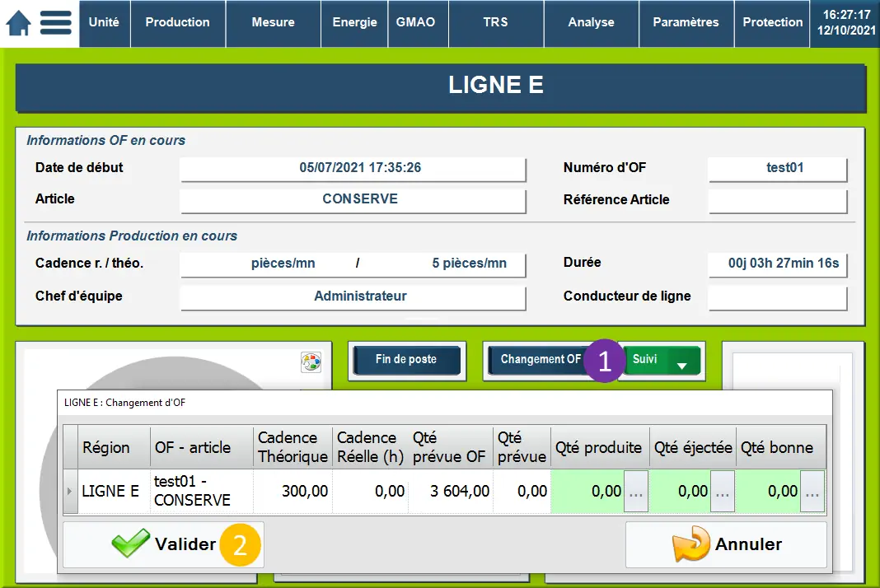The width and height of the screenshot is (880, 588).
Task: Click the OF - article column header
Action: point(202,447)
